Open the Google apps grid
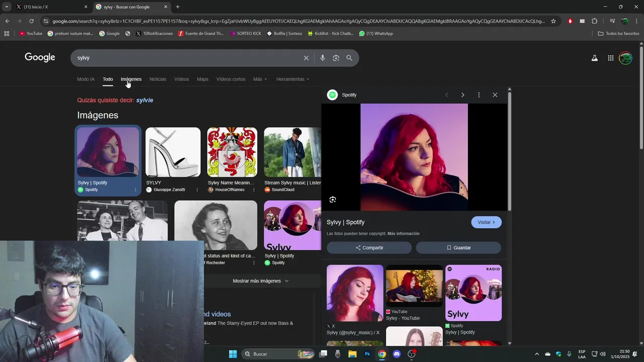Screen dimensions: 644x362 click(x=610, y=58)
